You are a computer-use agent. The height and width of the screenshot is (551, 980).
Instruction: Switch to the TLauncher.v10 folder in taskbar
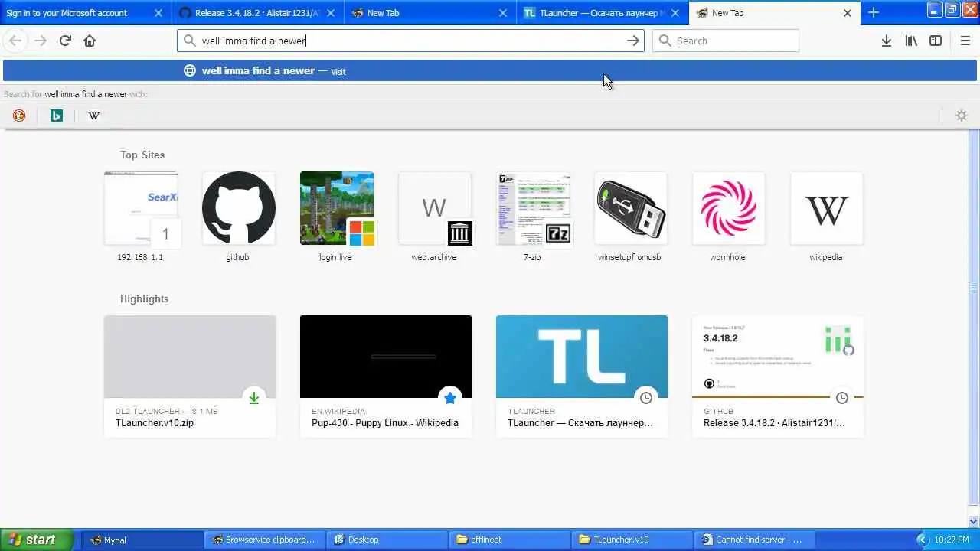631,540
